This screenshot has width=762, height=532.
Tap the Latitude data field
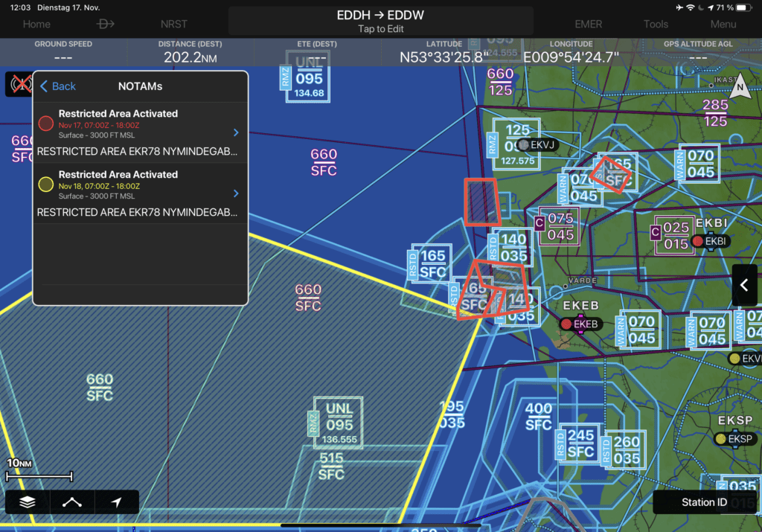click(x=444, y=51)
